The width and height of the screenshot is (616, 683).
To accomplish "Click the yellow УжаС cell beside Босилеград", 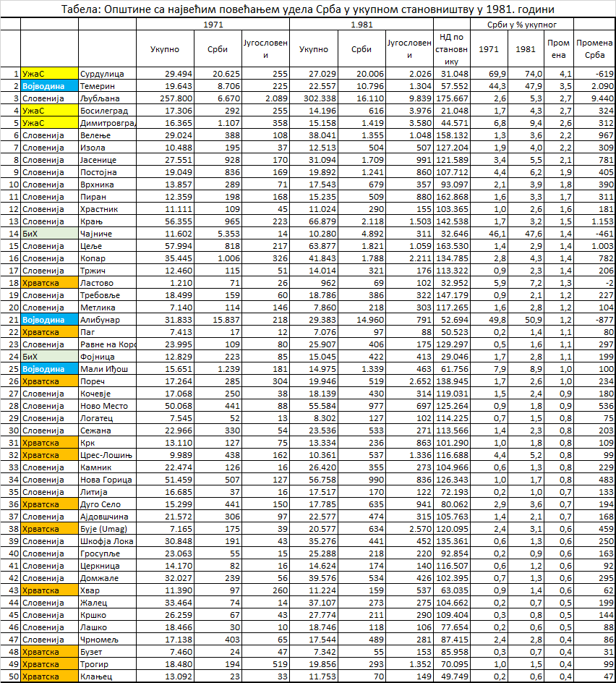I will click(49, 111).
